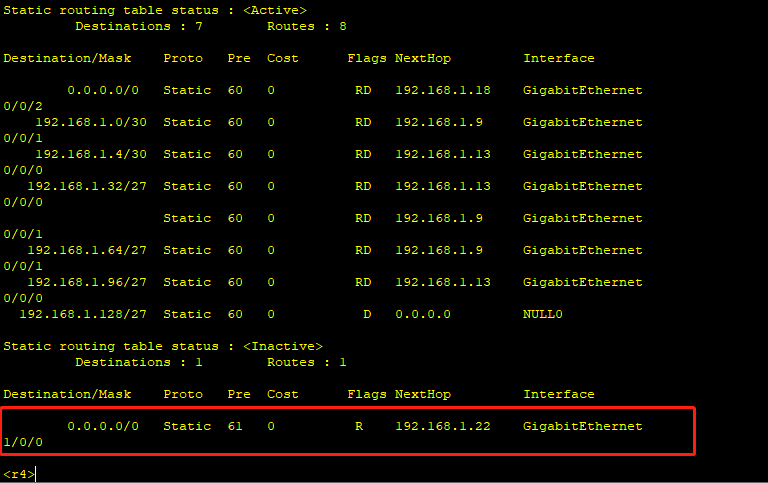
Task: Place the cursor at the <r4> prompt
Action: coord(19,474)
